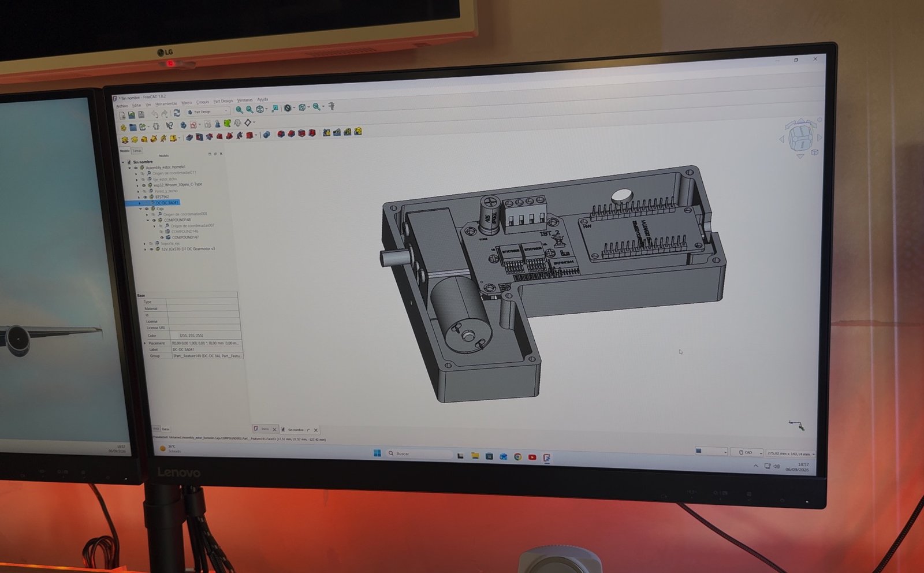The height and width of the screenshot is (573, 924).
Task: Open the Archivo menu
Action: (122, 106)
